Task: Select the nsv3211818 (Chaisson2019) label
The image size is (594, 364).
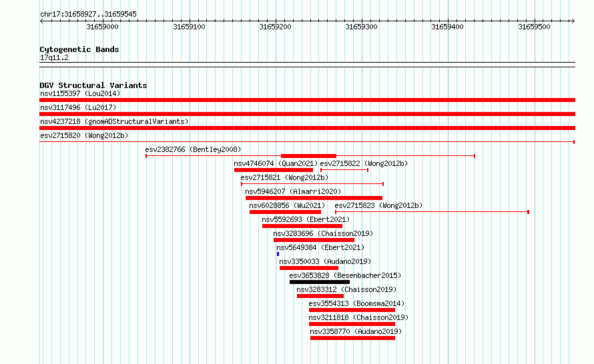Action: pos(358,317)
